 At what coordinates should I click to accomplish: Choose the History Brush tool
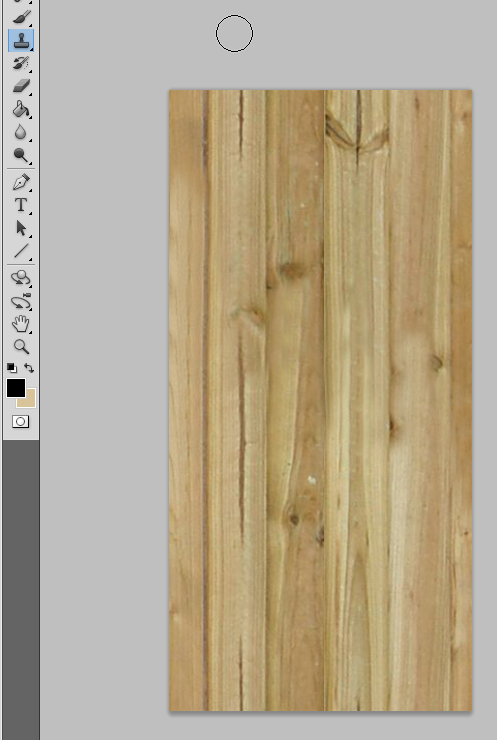(21, 63)
